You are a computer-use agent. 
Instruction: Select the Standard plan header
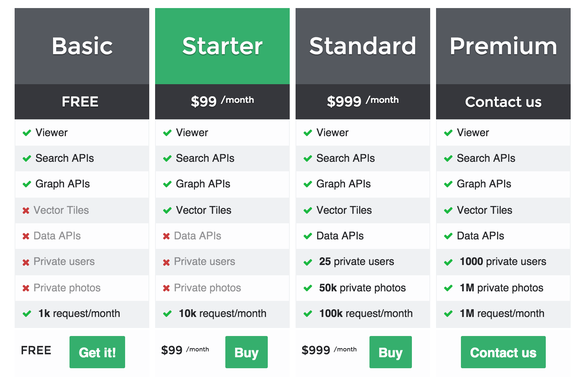[363, 46]
